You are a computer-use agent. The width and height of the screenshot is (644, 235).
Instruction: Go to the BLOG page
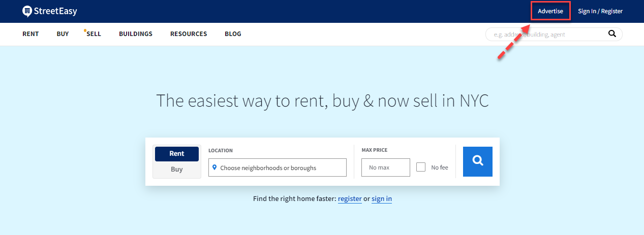coord(233,34)
